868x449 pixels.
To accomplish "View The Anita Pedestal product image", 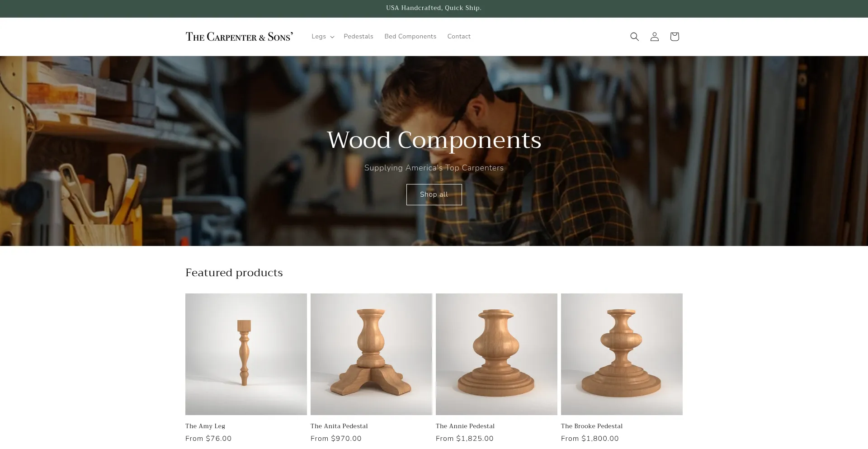I will [371, 354].
